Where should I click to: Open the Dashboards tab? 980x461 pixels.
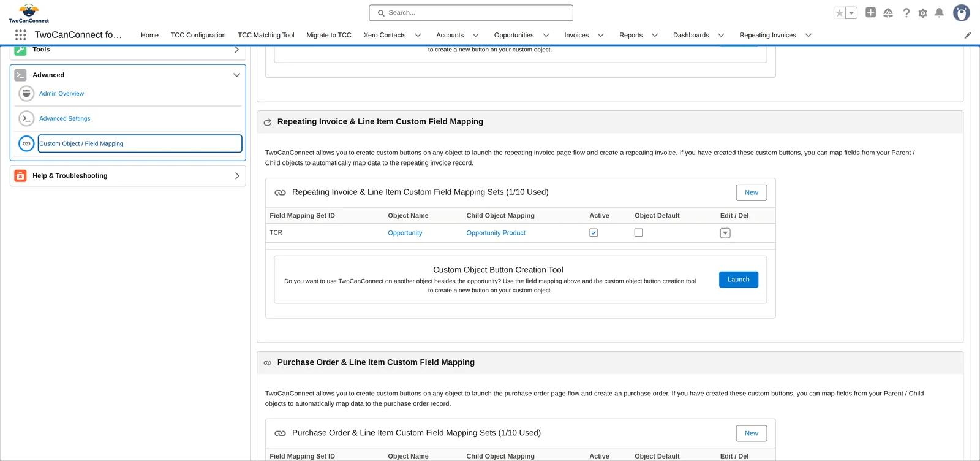pyautogui.click(x=691, y=35)
